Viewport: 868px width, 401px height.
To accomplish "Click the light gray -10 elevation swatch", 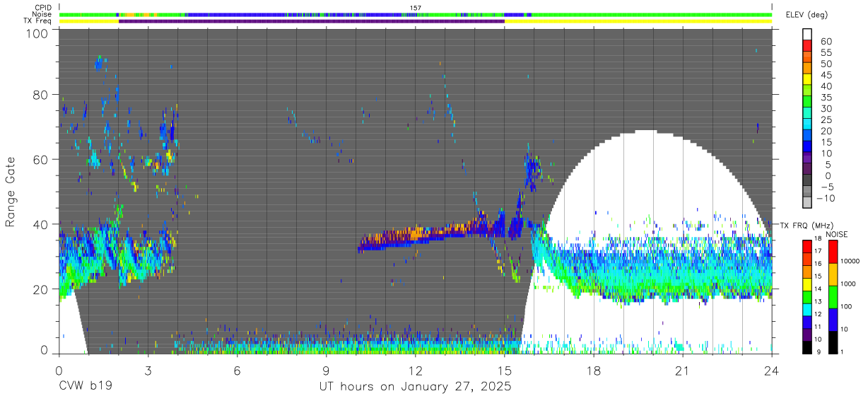I will (x=807, y=202).
